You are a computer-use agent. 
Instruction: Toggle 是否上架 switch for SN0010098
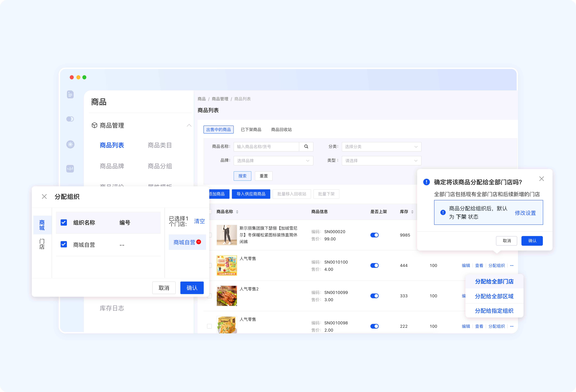[x=375, y=326]
